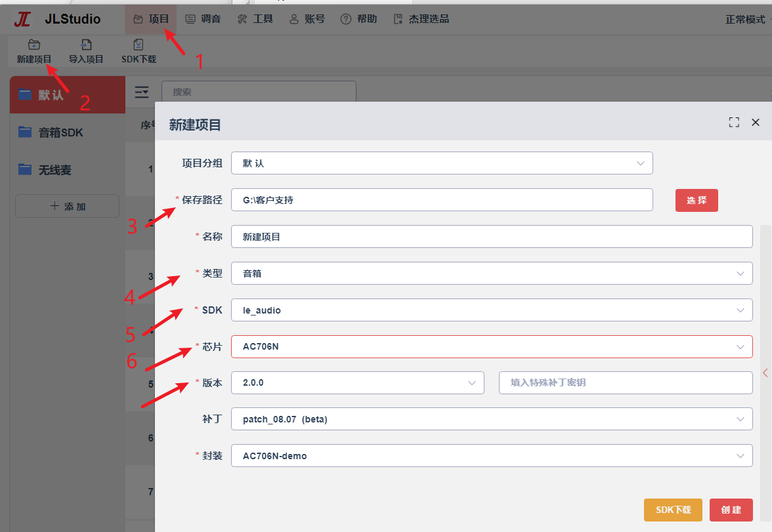Screen dimensions: 772x532
Task: Expand the 项目分组 dropdown
Action: tap(442, 163)
